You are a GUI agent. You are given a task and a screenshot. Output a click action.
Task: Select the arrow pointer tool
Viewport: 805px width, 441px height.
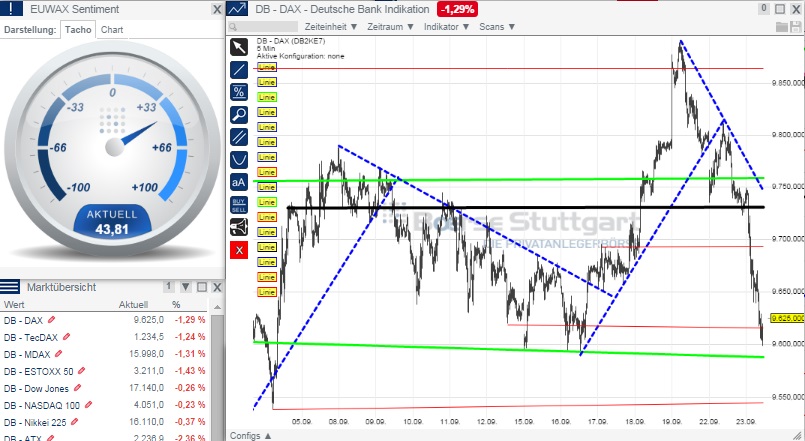239,47
